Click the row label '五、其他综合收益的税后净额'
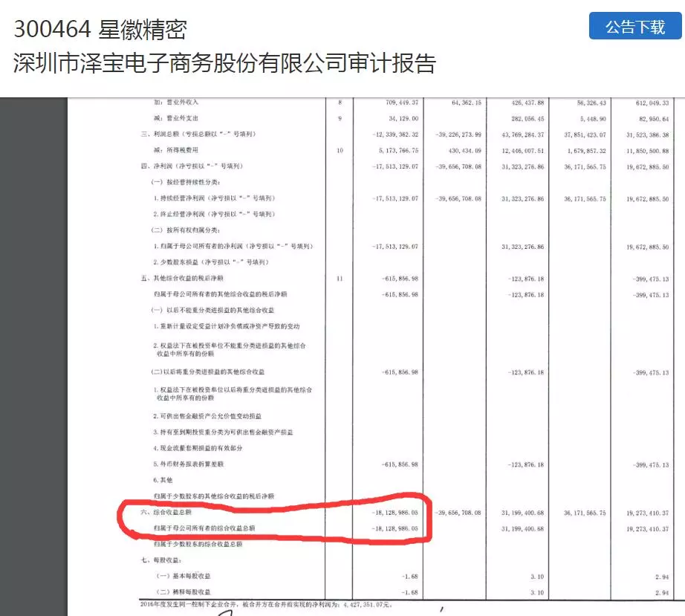Image resolution: width=685 pixels, height=616 pixels. tap(182, 279)
